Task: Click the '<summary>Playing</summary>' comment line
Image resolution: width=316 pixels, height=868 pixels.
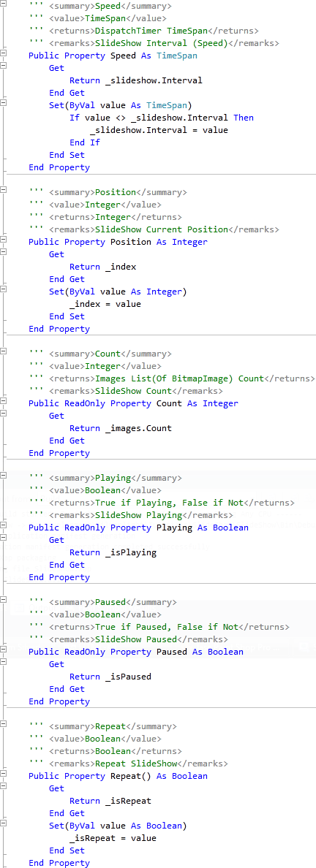Action: 116,477
